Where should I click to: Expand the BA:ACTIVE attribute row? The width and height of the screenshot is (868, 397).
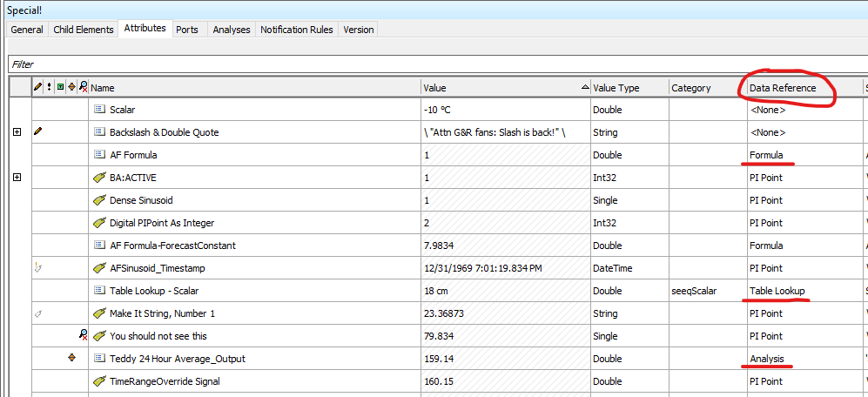click(x=17, y=178)
